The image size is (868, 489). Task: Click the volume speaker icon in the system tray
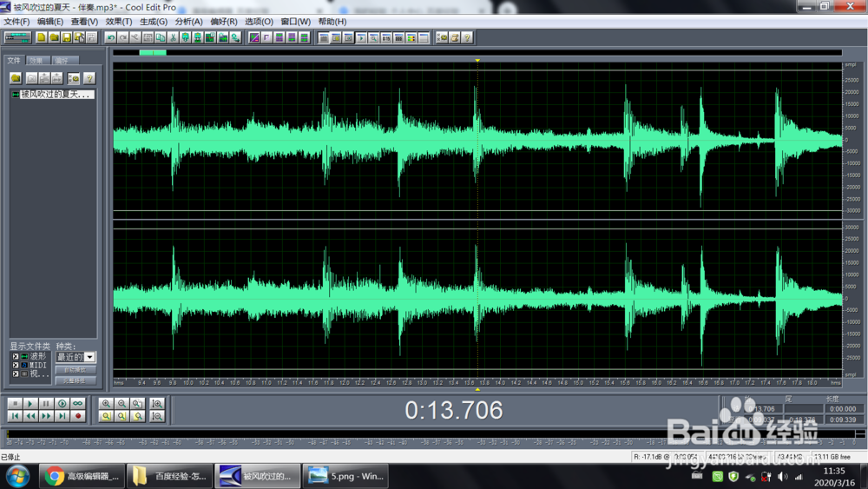782,476
